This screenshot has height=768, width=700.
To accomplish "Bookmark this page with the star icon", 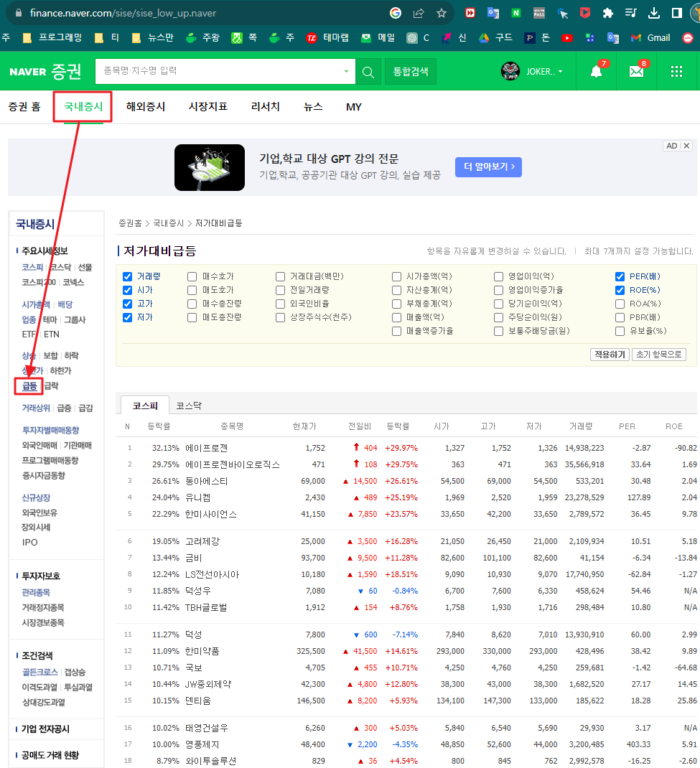I will click(442, 13).
